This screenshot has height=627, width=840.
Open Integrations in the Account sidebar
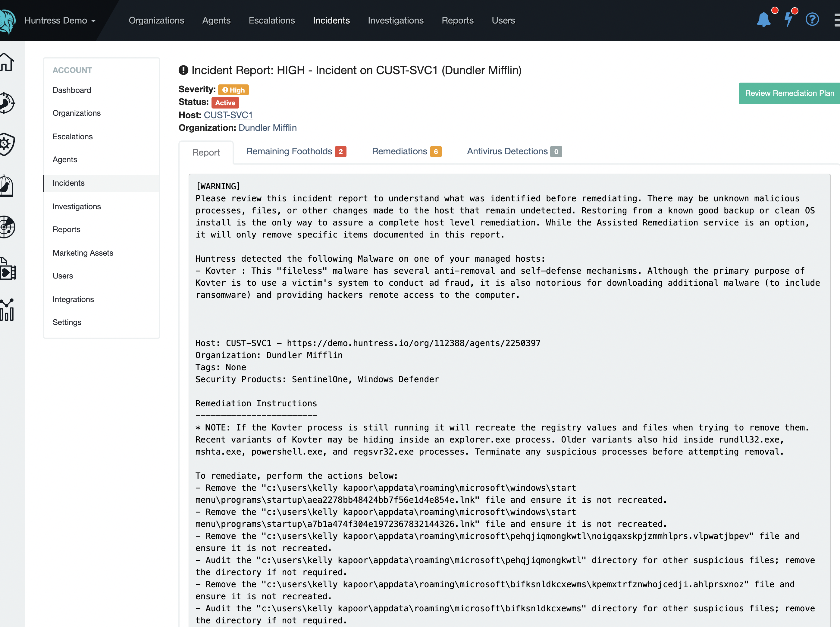73,299
